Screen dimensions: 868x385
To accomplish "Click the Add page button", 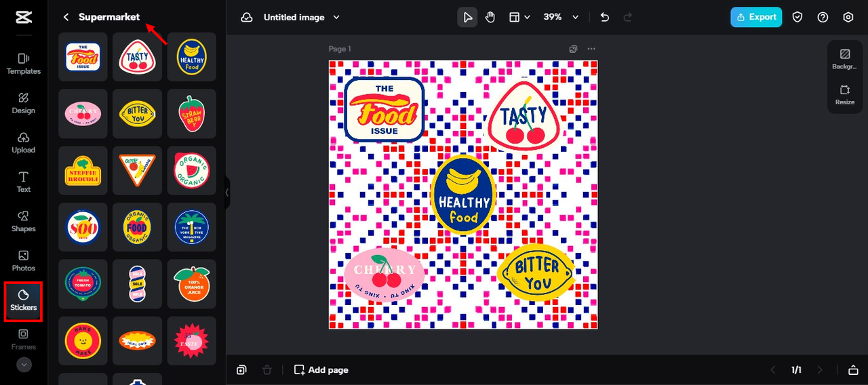I will 321,370.
